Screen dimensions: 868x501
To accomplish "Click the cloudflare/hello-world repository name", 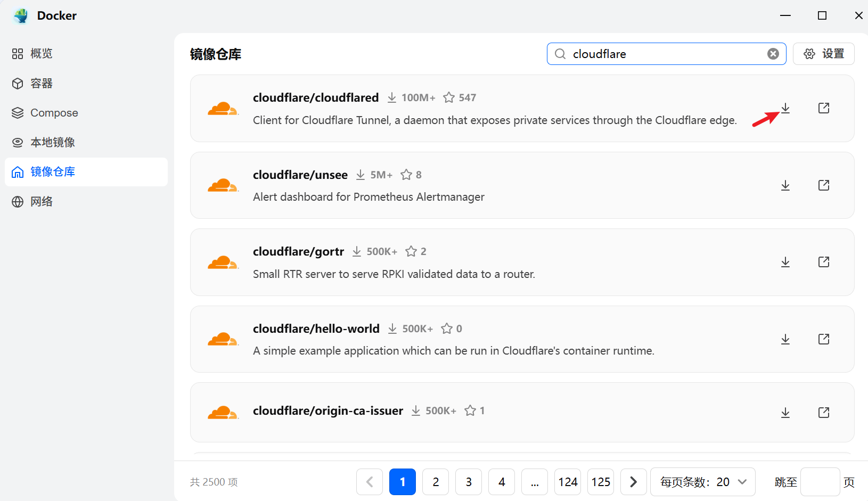I will coord(316,328).
